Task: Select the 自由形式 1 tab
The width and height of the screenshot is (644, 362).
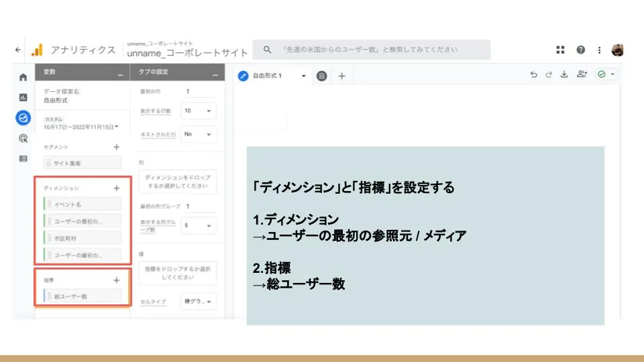Action: coord(267,76)
